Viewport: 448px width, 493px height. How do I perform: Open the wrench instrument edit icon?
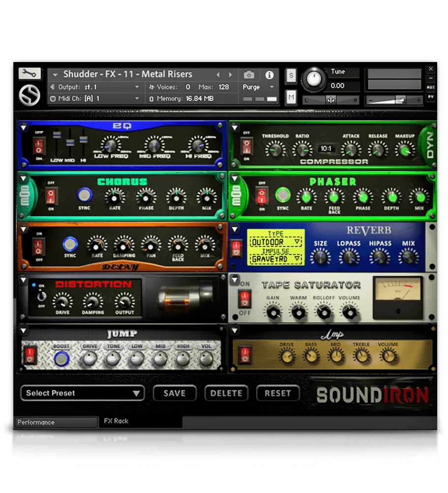click(x=30, y=74)
